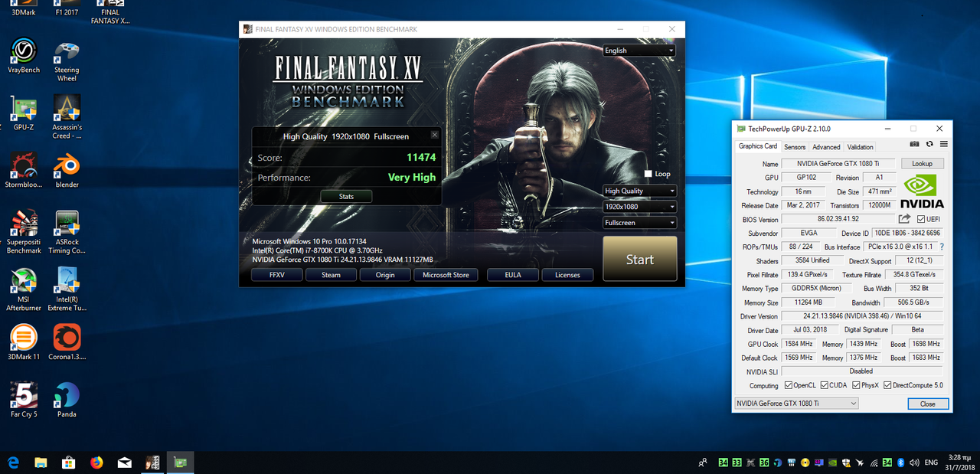Click the Origin button
Image resolution: width=980 pixels, height=474 pixels.
pyautogui.click(x=385, y=275)
